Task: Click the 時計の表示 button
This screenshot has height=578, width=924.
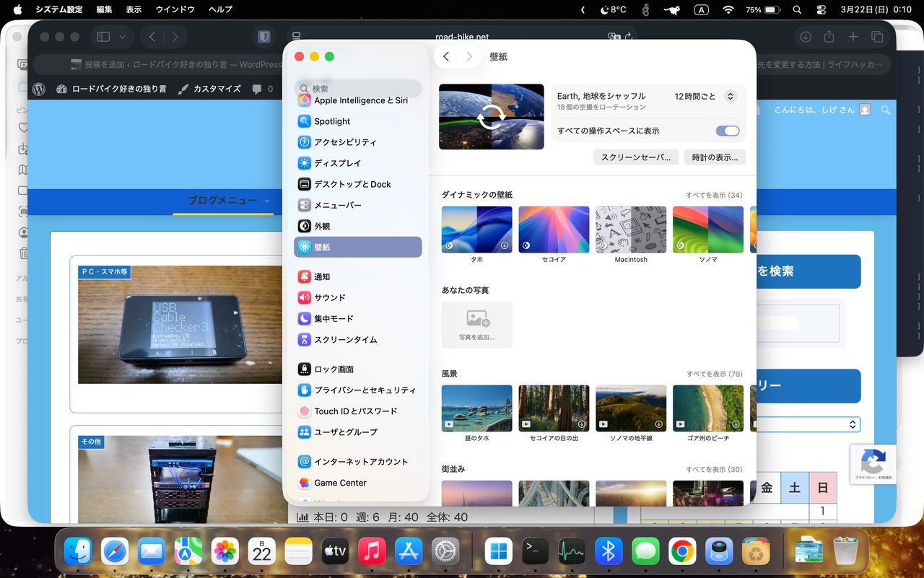Action: pyautogui.click(x=715, y=157)
